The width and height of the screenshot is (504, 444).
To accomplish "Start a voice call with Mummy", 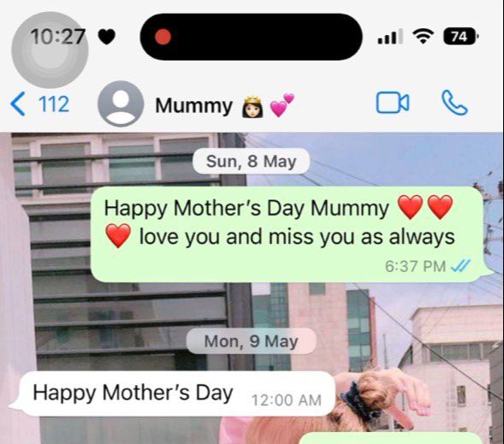I will click(x=454, y=103).
